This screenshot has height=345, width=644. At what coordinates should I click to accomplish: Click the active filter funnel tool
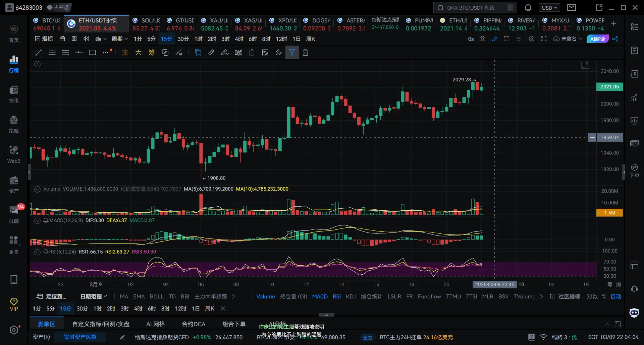(x=292, y=52)
